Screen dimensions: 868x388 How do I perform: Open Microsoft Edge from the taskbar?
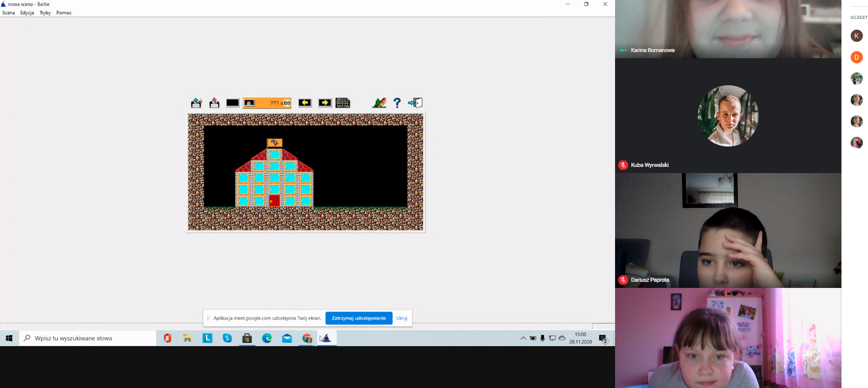click(x=267, y=338)
